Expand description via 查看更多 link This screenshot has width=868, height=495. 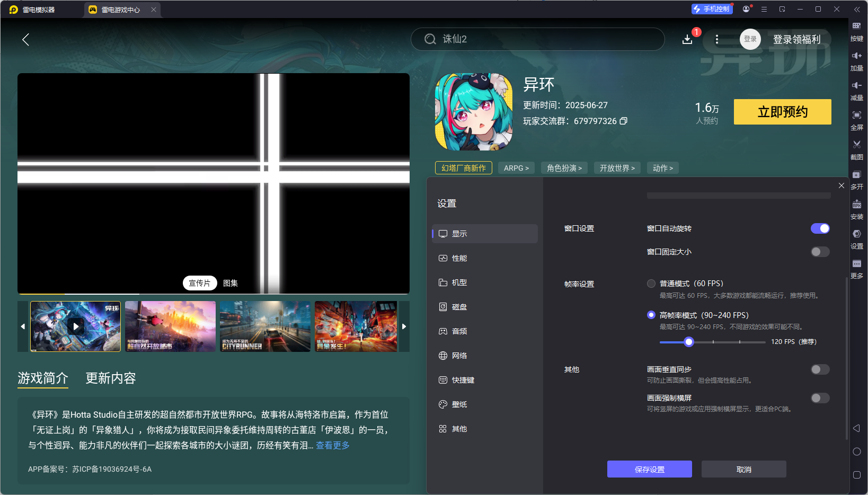(333, 445)
